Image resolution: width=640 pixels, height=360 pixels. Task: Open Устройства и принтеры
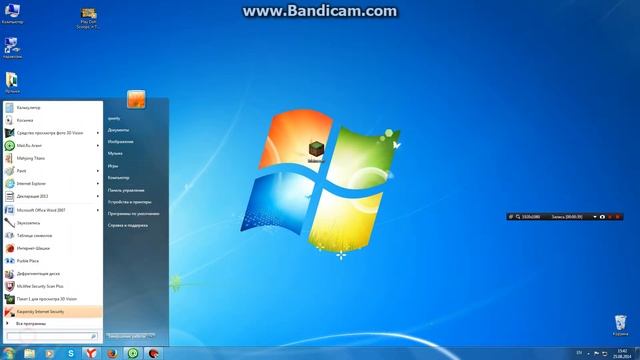click(129, 202)
